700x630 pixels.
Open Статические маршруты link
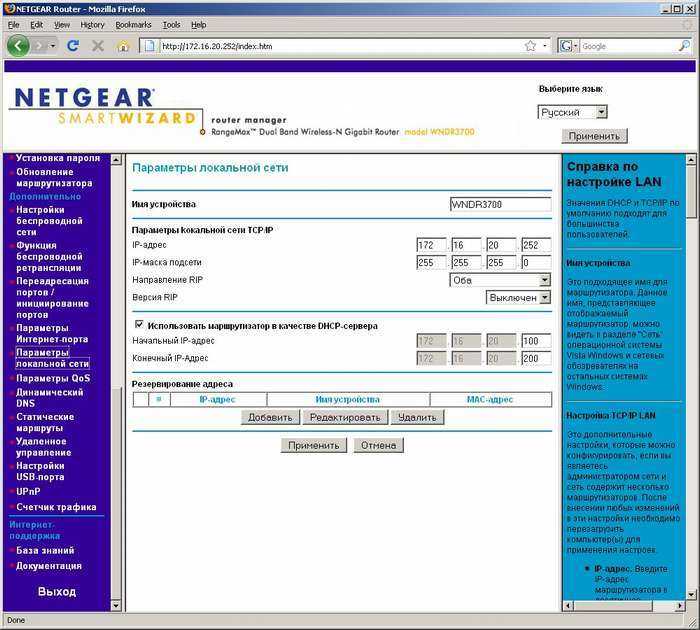45,422
